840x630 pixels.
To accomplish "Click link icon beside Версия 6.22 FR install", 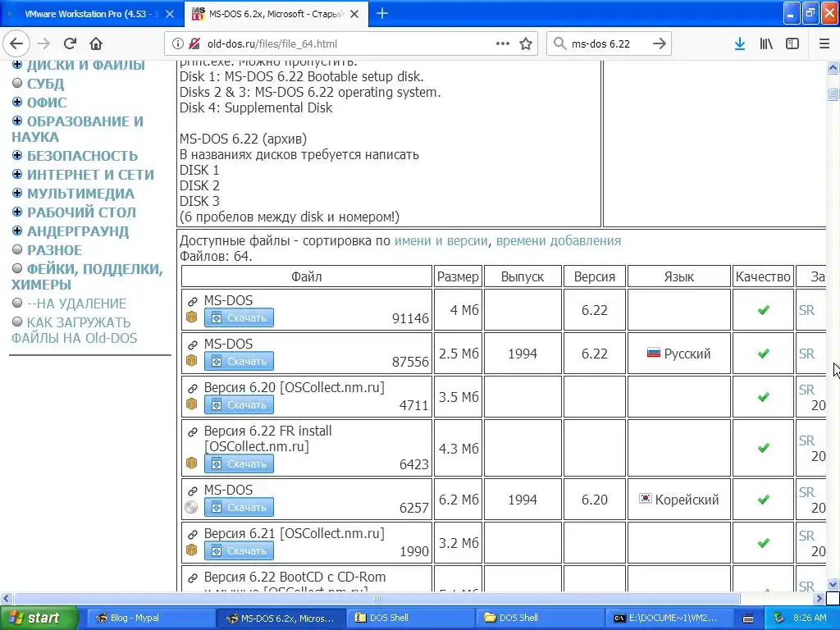I will [192, 431].
